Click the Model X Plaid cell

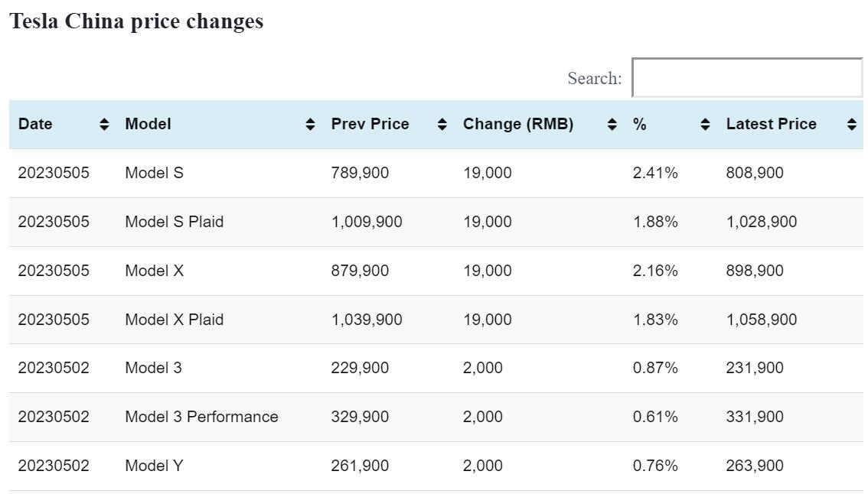pyautogui.click(x=174, y=320)
